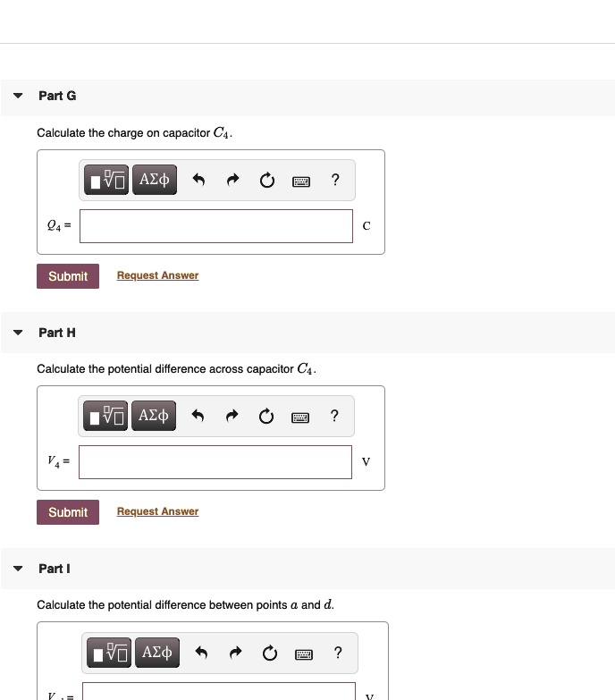Undo last entry in Part G toolbar
Screen dimensions: 615x700
199,181
